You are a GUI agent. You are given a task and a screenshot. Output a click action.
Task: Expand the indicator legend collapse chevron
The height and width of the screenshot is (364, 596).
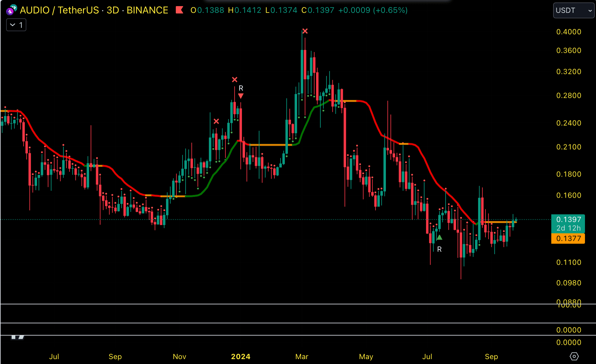[x=16, y=25]
